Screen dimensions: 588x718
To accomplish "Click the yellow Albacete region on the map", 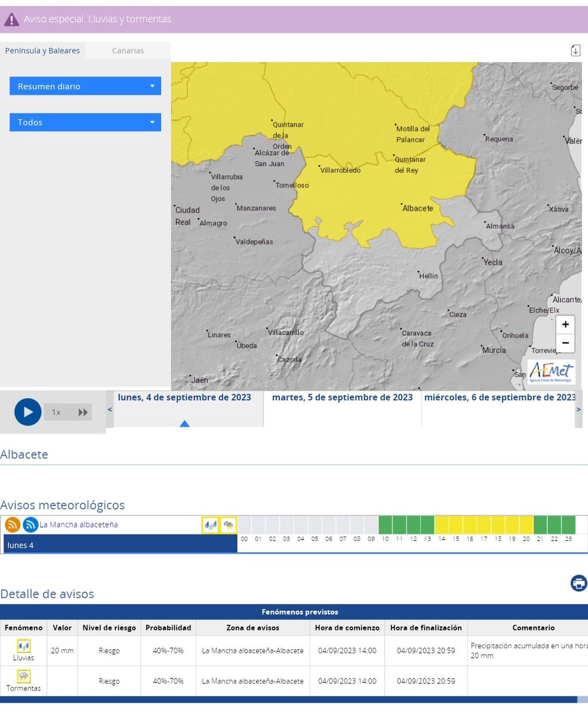I will [383, 197].
